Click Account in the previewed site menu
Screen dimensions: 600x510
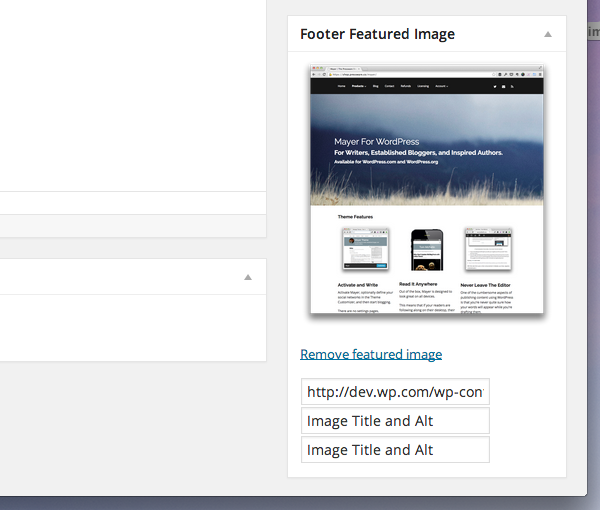(441, 86)
